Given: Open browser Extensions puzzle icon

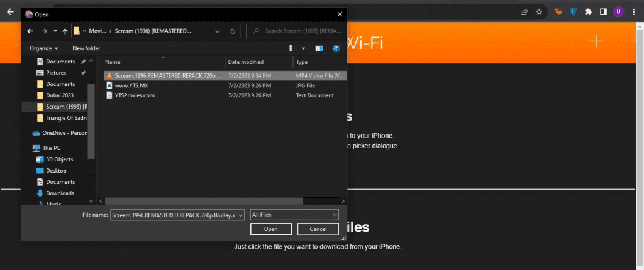Looking at the screenshot, I should [588, 12].
